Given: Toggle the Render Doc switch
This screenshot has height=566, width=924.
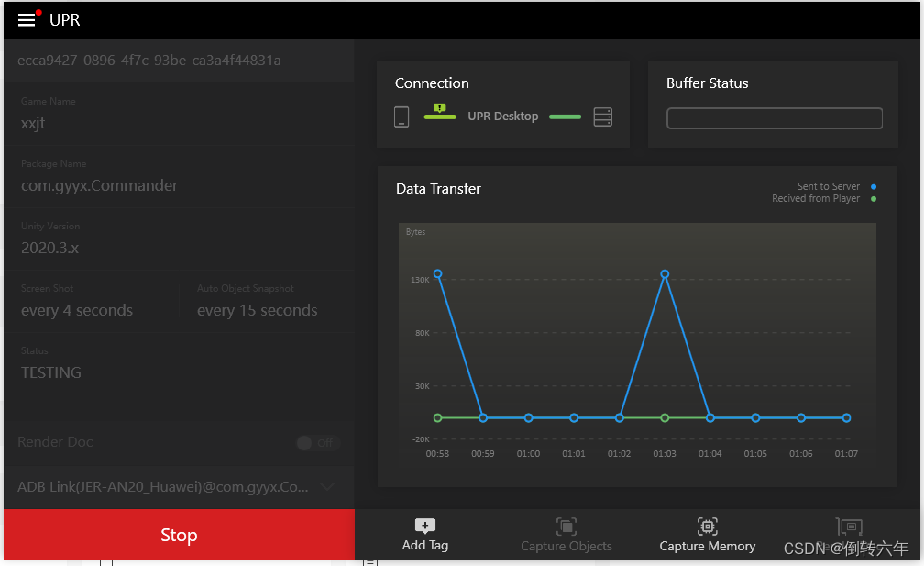Looking at the screenshot, I should (318, 443).
